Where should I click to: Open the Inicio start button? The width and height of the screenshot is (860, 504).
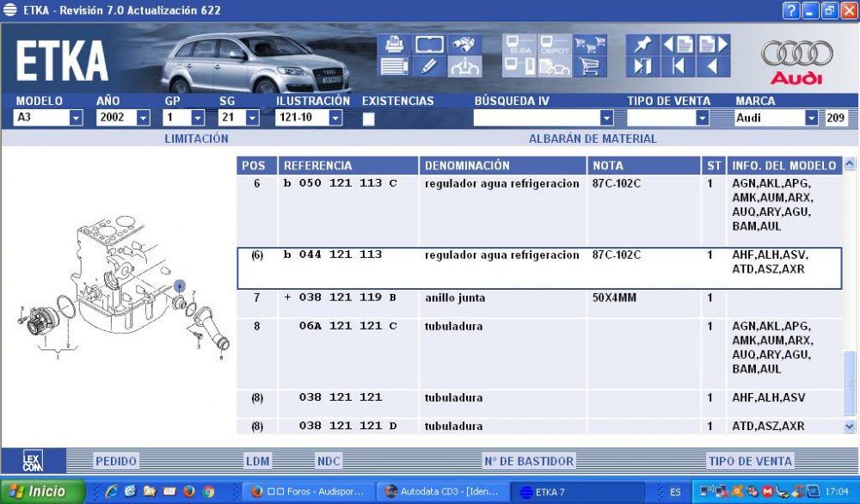(43, 491)
